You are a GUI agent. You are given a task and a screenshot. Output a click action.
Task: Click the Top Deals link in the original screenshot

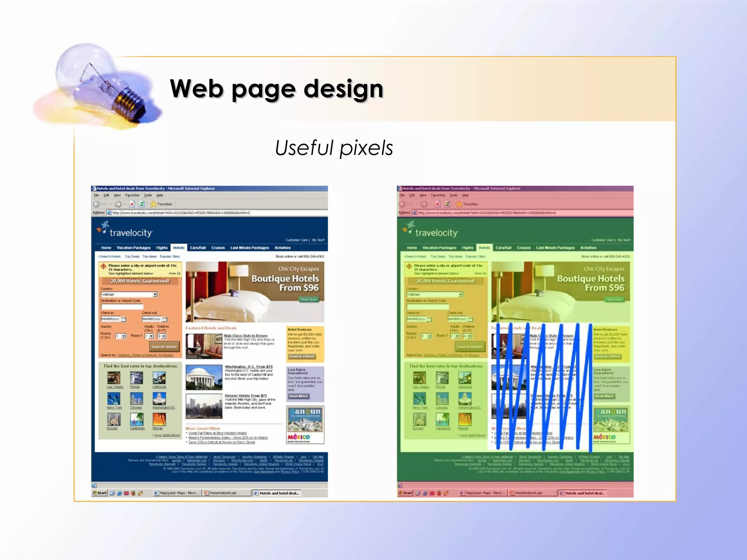point(132,257)
